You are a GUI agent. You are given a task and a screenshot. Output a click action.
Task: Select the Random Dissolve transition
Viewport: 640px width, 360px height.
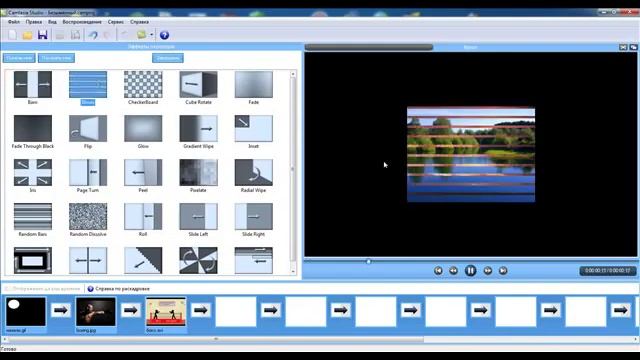[88, 217]
